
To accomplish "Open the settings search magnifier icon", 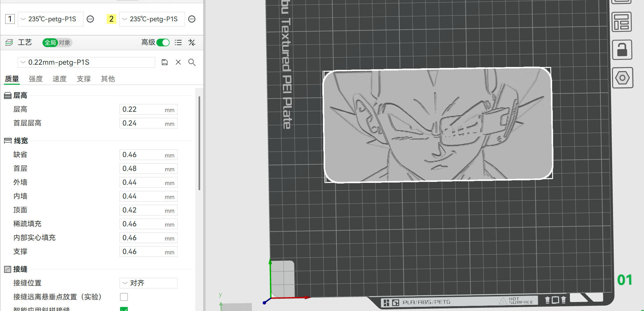I will pos(192,62).
